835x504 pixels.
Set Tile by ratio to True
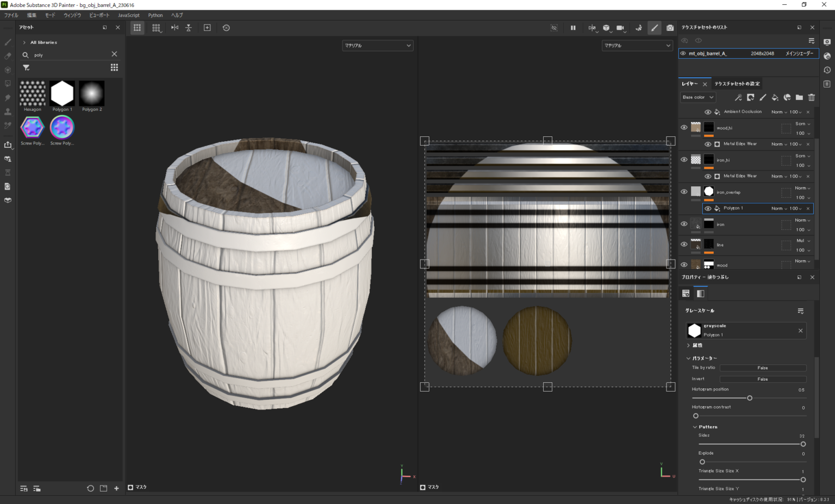pos(763,368)
